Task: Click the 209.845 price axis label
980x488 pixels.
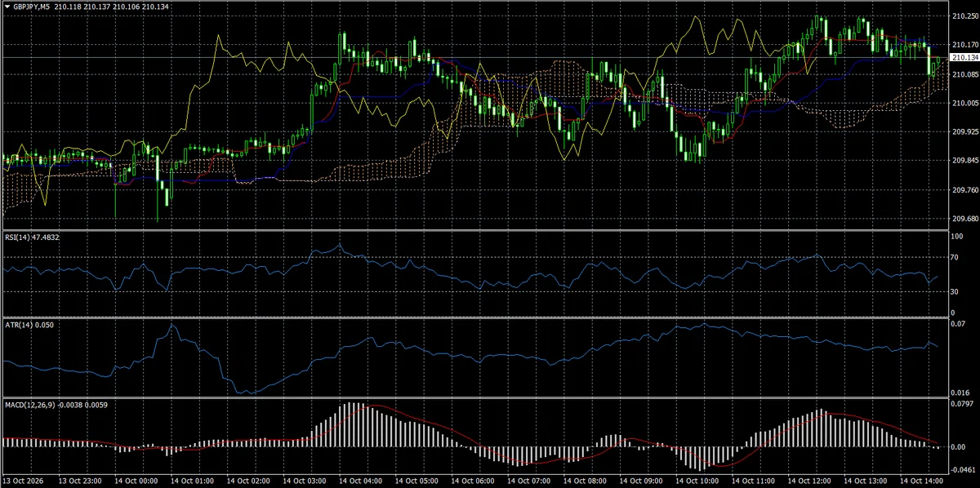Action: pos(964,161)
